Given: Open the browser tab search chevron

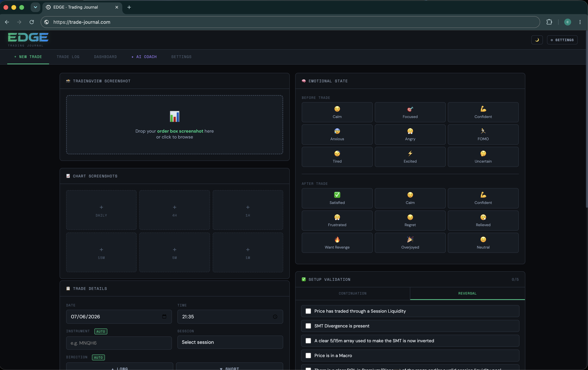Looking at the screenshot, I should [35, 7].
